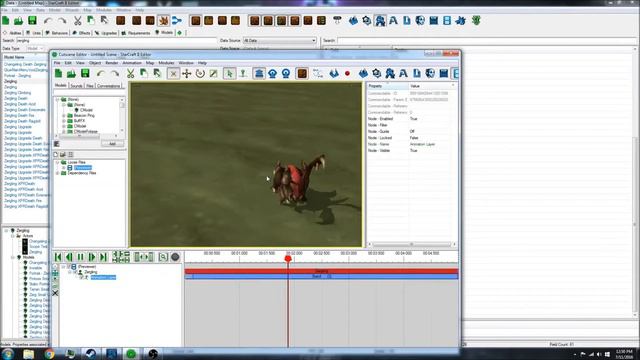
Task: Switch to the Sounds tab
Action: tap(76, 86)
